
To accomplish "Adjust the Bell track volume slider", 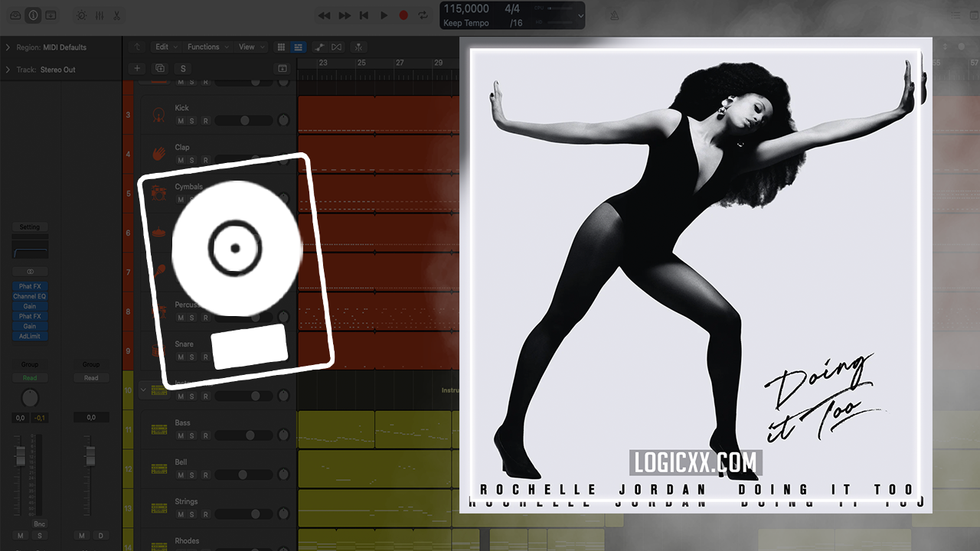I will click(244, 475).
